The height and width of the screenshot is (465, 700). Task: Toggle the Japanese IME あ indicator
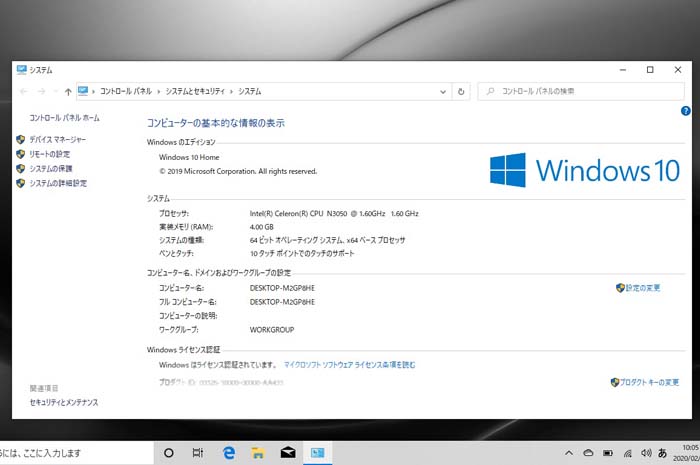coord(662,453)
